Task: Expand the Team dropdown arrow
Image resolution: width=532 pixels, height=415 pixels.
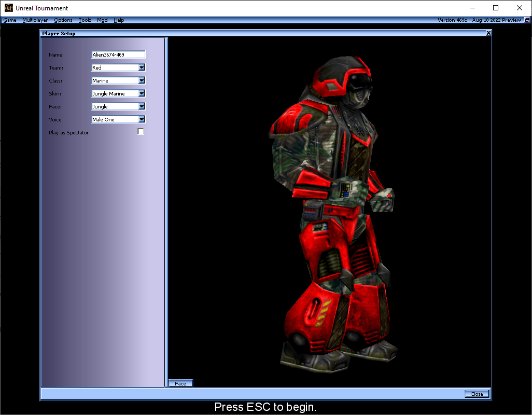Action: tap(142, 67)
